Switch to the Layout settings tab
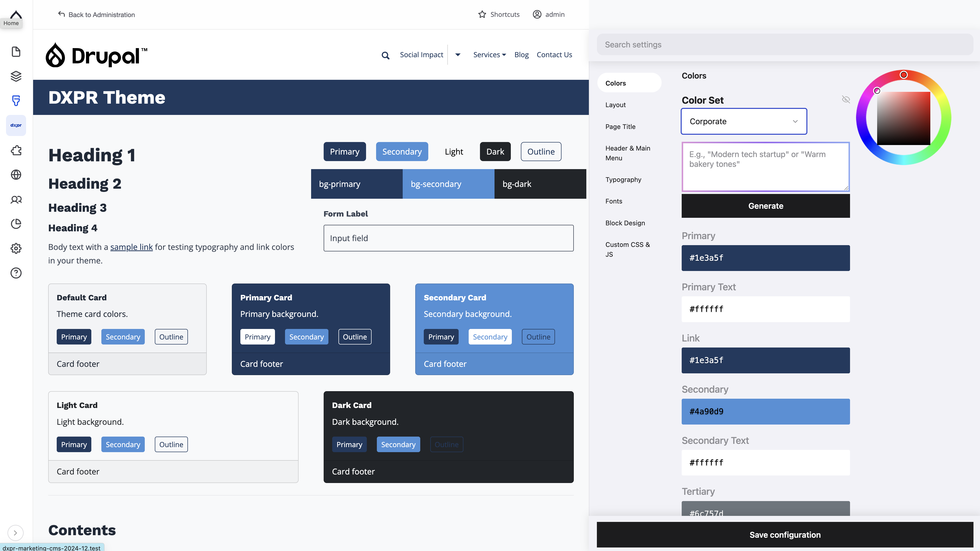The width and height of the screenshot is (980, 551). (x=615, y=105)
